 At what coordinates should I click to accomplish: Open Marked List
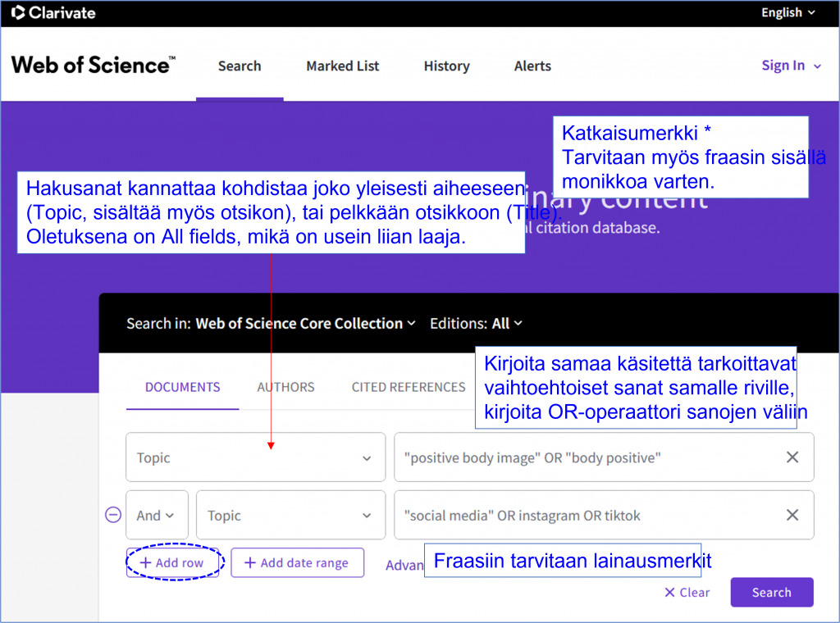coord(342,66)
